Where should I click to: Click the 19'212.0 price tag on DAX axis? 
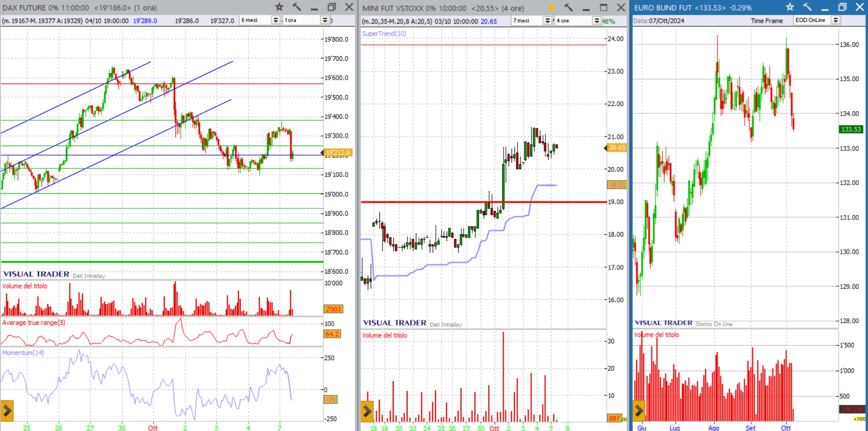(338, 152)
